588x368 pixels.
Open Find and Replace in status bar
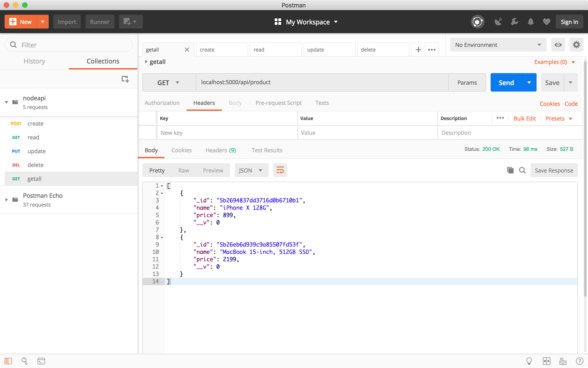pos(25,361)
